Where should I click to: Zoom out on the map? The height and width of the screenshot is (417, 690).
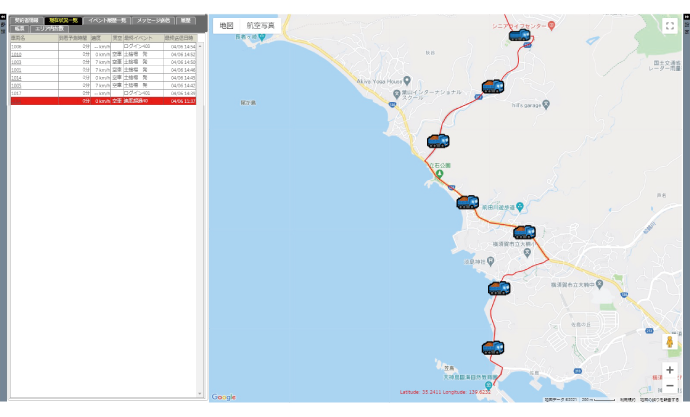pyautogui.click(x=669, y=388)
